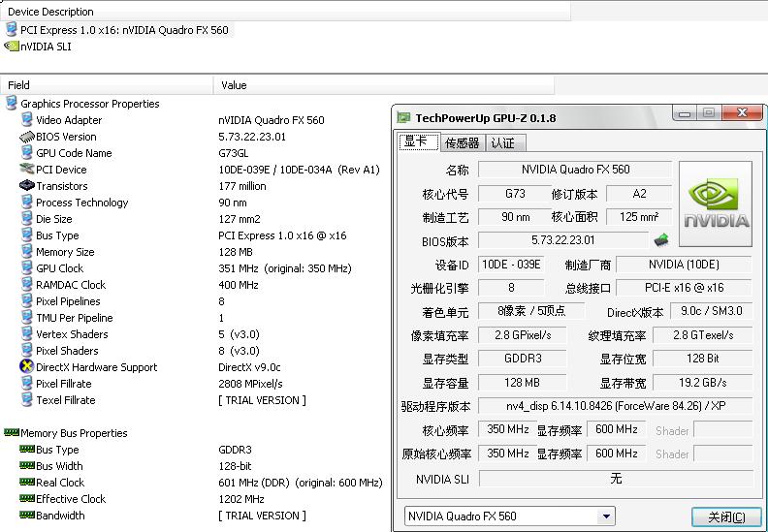The image size is (768, 532).
Task: Select the '400 MHz' RAMDAC clock value
Action: tap(238, 285)
